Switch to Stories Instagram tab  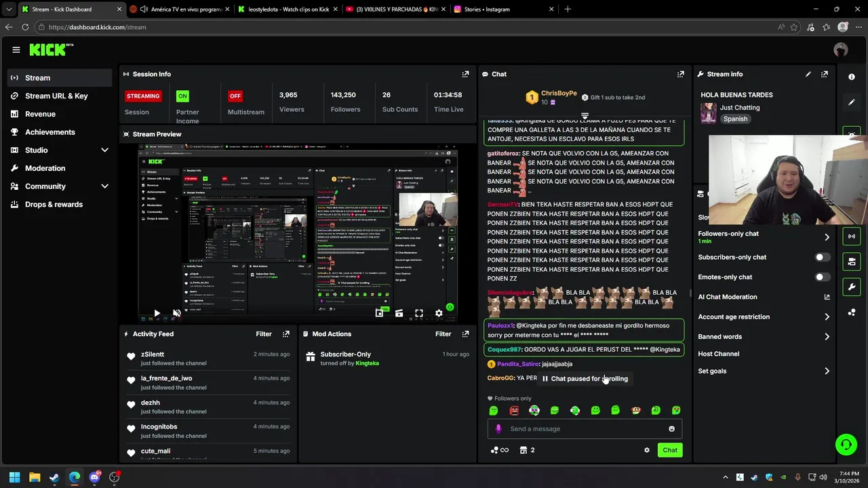point(504,9)
